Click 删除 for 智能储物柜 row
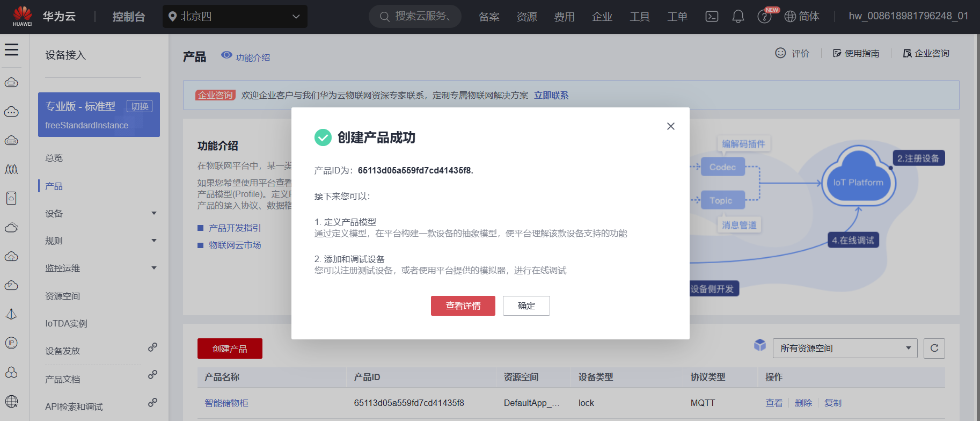980x421 pixels. click(x=803, y=403)
